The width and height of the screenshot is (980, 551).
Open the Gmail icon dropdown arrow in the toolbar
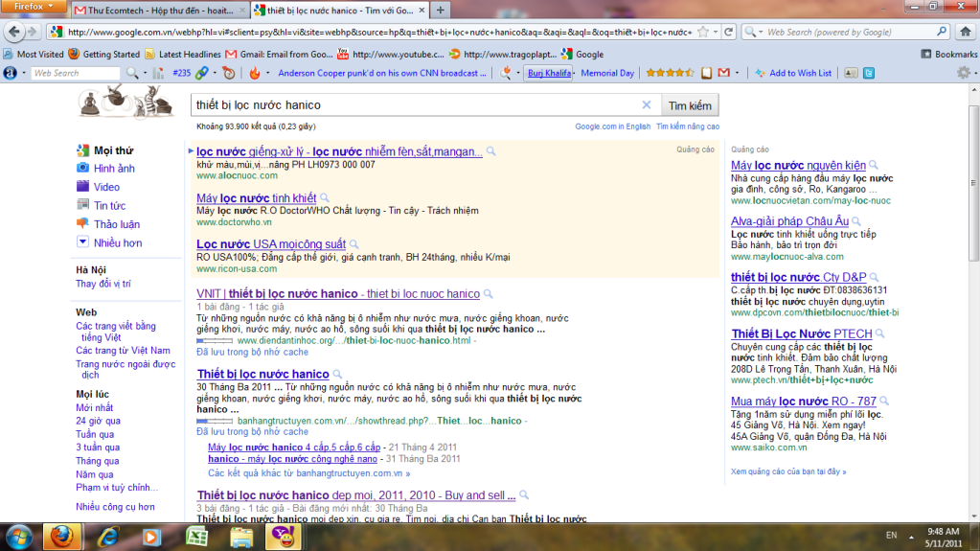pyautogui.click(x=737, y=73)
